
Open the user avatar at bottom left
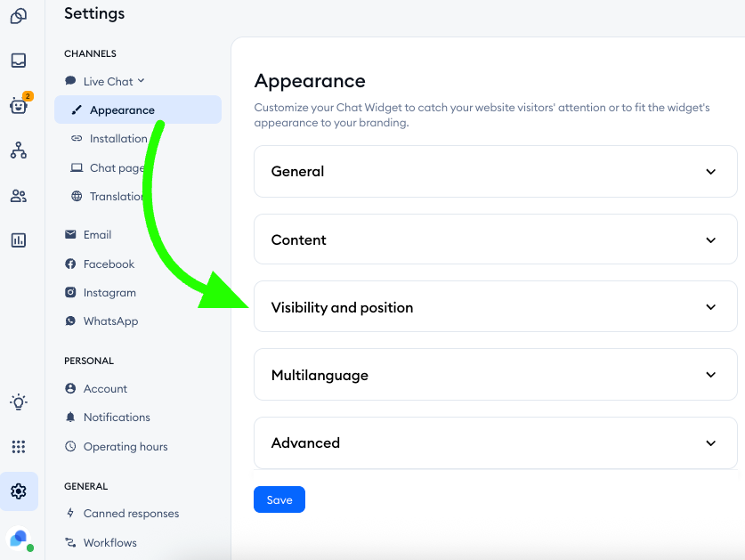tap(19, 538)
